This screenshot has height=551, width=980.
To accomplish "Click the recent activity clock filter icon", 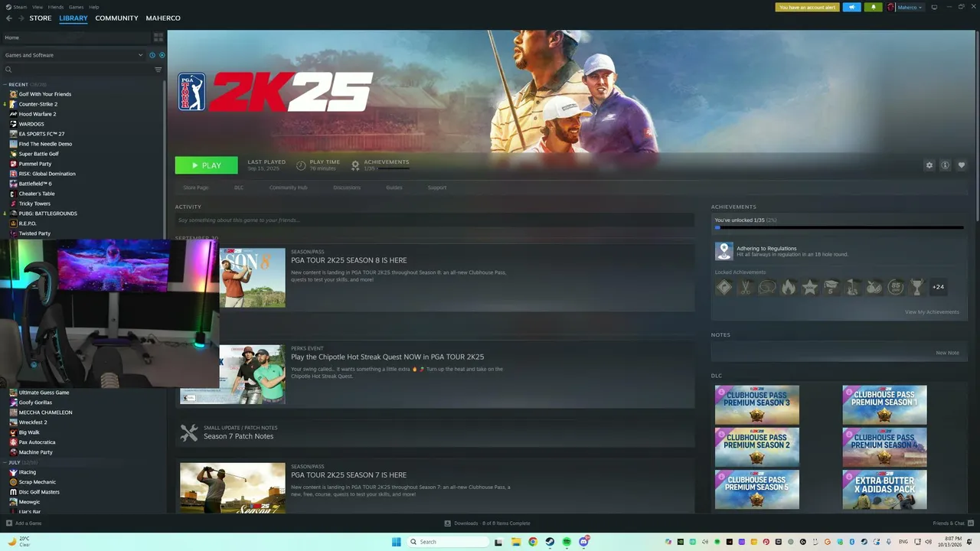I will [x=152, y=55].
